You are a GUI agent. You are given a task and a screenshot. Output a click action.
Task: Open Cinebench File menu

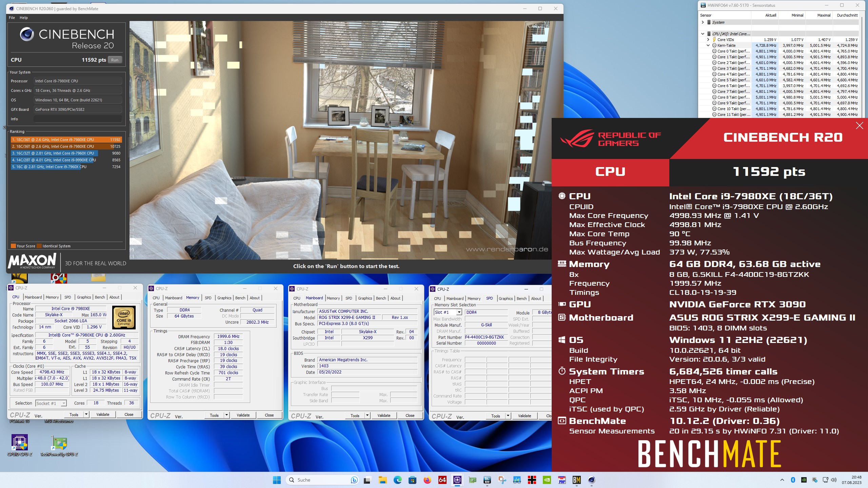12,18
